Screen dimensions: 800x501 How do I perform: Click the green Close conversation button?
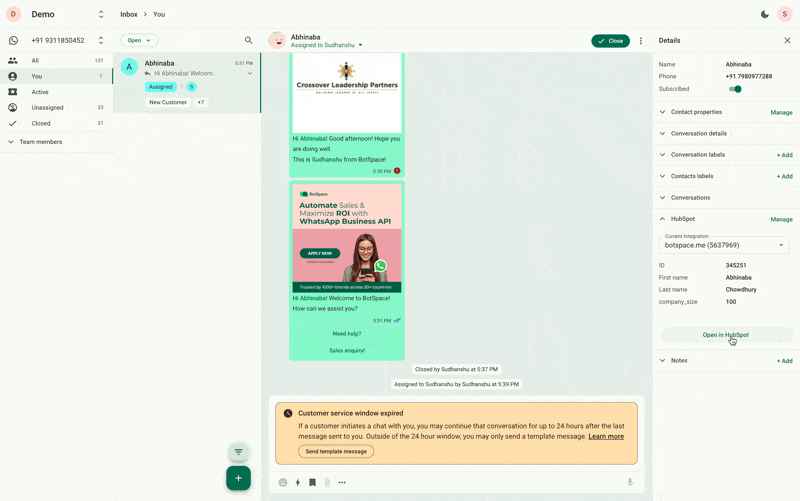coord(610,41)
